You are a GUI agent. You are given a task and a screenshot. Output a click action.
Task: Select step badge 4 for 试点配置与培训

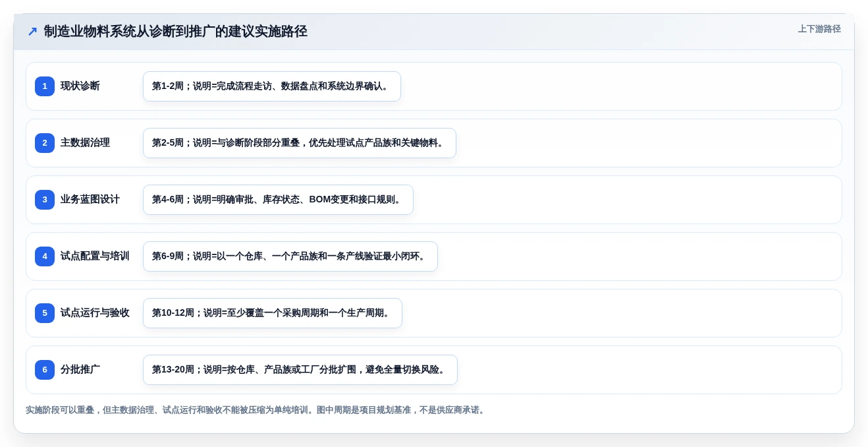45,256
